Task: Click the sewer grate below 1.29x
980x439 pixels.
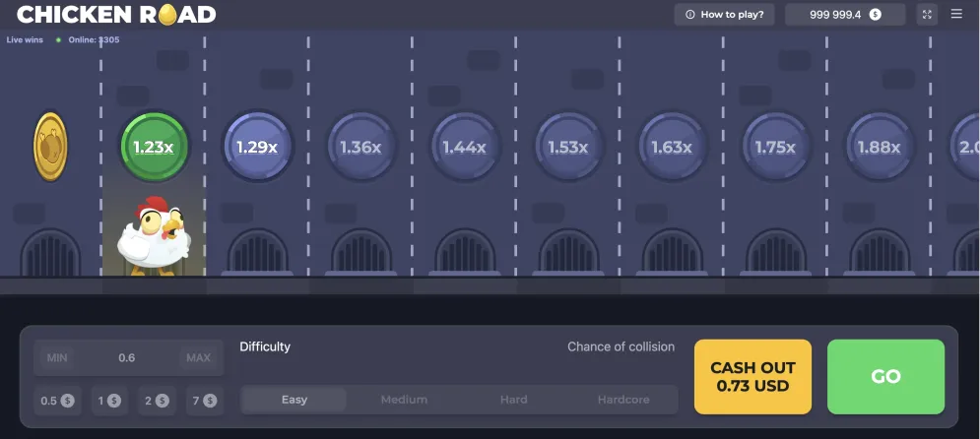Action: (257, 252)
